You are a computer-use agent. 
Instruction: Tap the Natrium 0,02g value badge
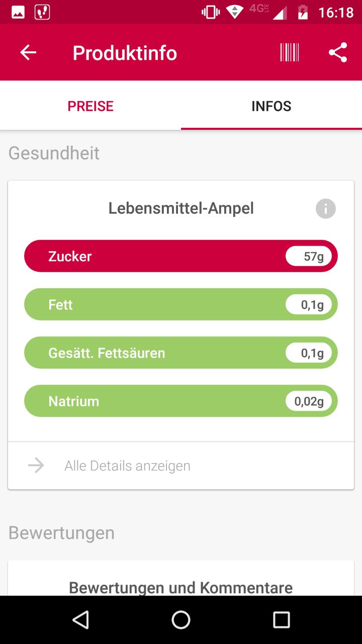pos(309,401)
